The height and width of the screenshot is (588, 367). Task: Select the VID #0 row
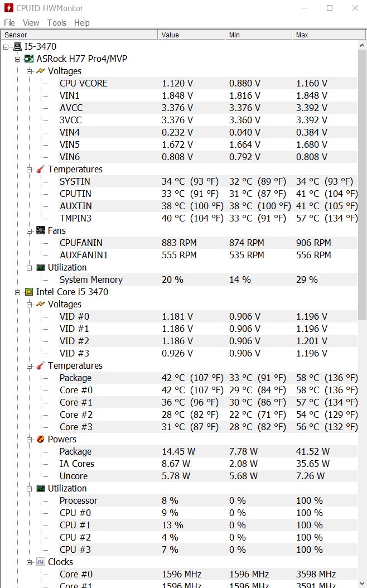(208, 316)
